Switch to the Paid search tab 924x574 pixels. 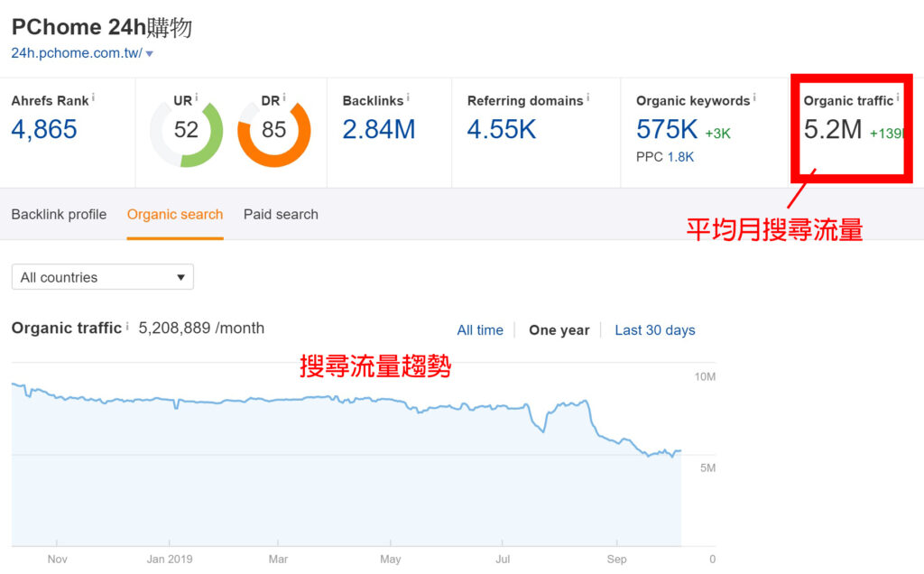coord(281,215)
